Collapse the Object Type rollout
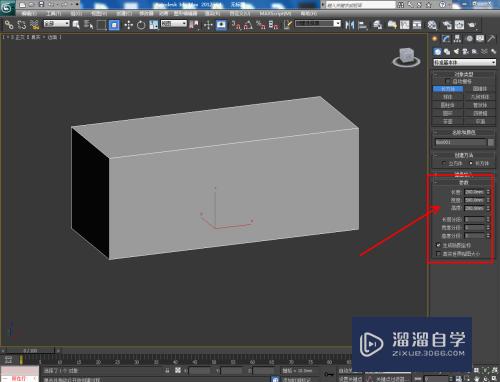This screenshot has height=382, width=500. [464, 74]
